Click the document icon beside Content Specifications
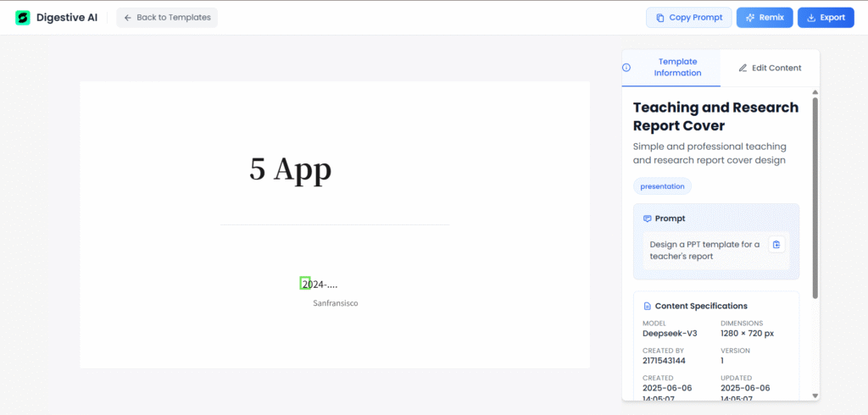 (647, 306)
